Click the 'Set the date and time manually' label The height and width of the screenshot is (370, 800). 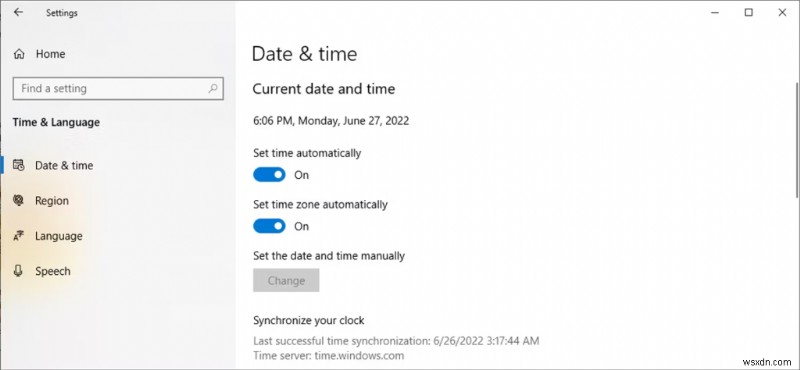click(329, 256)
